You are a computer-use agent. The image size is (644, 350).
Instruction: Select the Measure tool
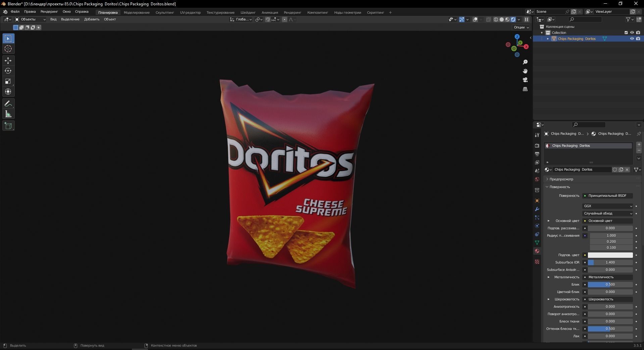point(8,114)
